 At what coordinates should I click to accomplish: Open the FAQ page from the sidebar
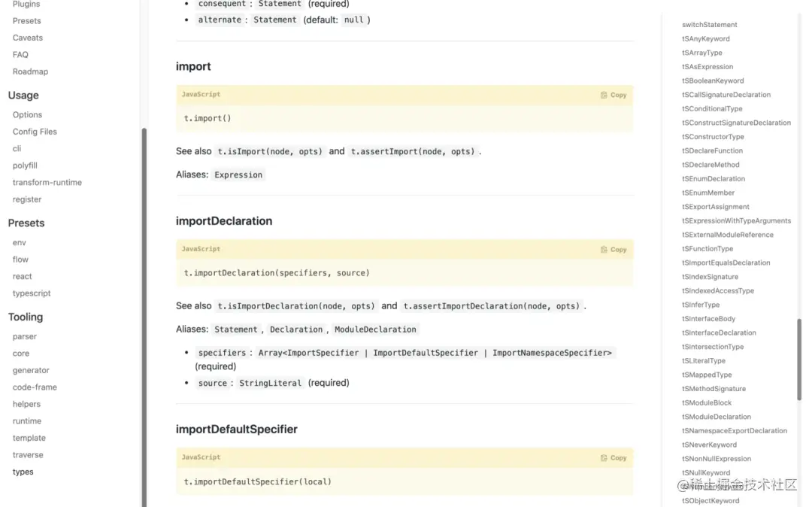pos(20,54)
